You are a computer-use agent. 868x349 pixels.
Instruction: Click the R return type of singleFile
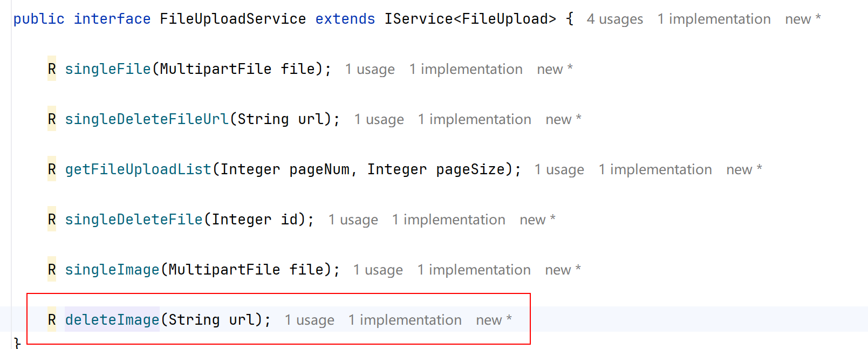tap(52, 69)
